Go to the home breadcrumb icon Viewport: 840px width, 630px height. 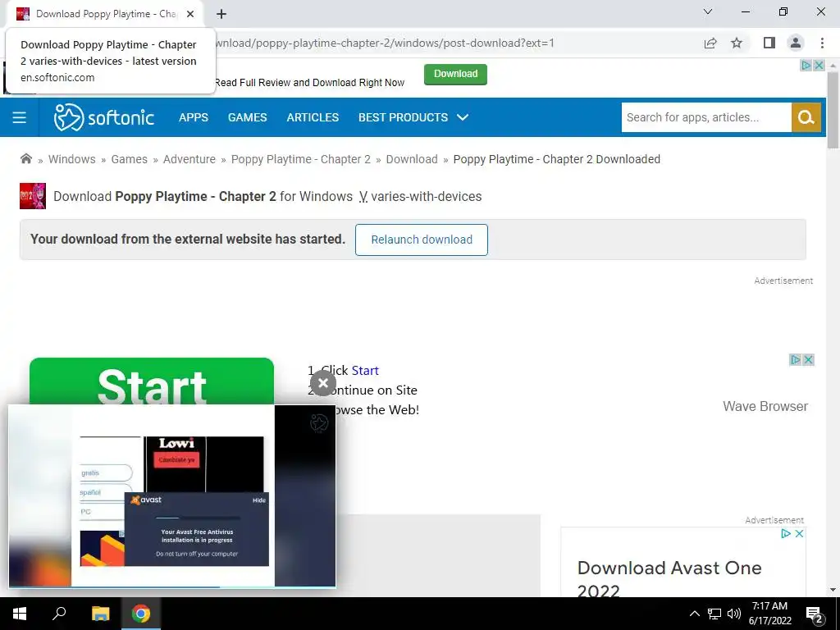click(x=25, y=158)
